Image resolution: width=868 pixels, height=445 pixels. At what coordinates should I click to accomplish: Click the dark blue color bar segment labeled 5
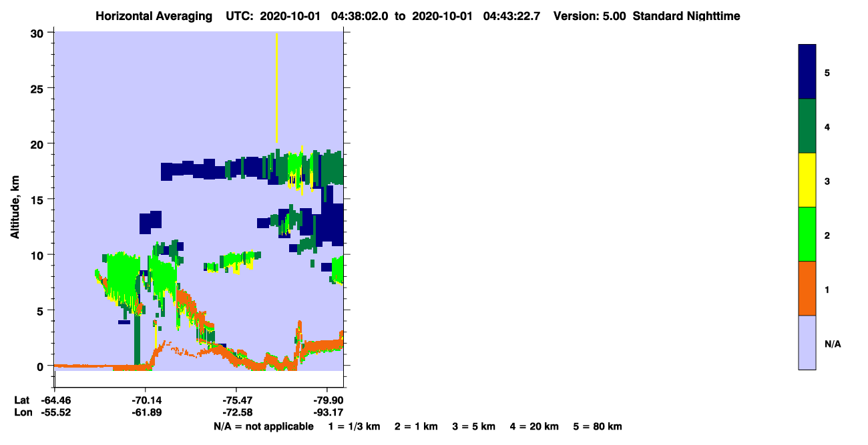tap(807, 72)
